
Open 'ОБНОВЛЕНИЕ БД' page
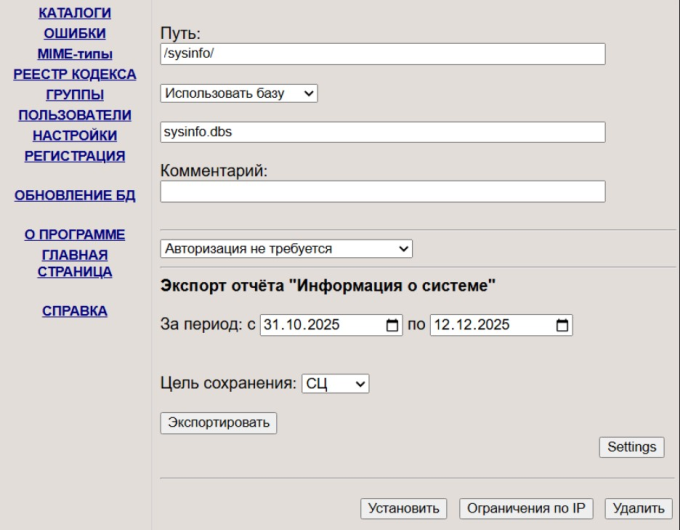pos(75,195)
